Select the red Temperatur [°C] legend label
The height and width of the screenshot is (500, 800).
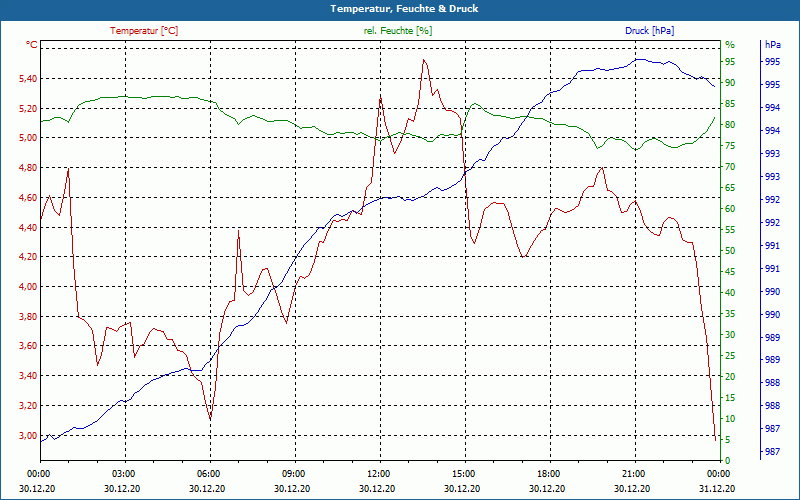[144, 31]
